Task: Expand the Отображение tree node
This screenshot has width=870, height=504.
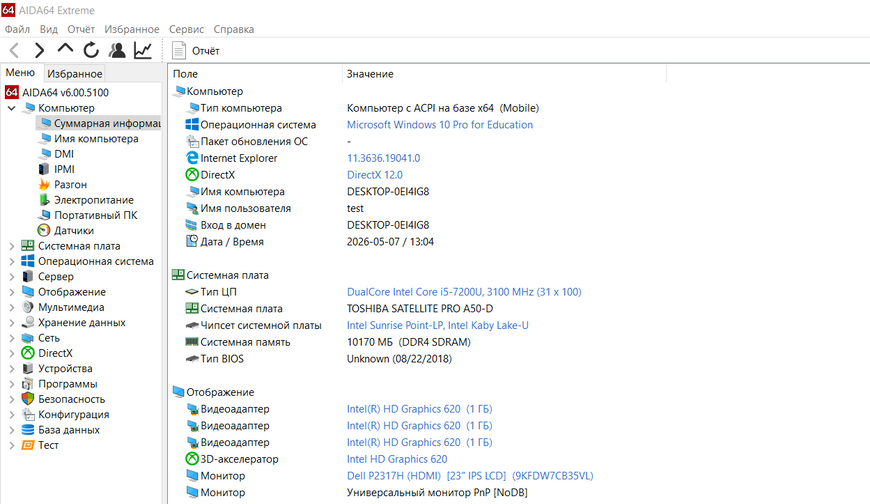Action: 12,291
